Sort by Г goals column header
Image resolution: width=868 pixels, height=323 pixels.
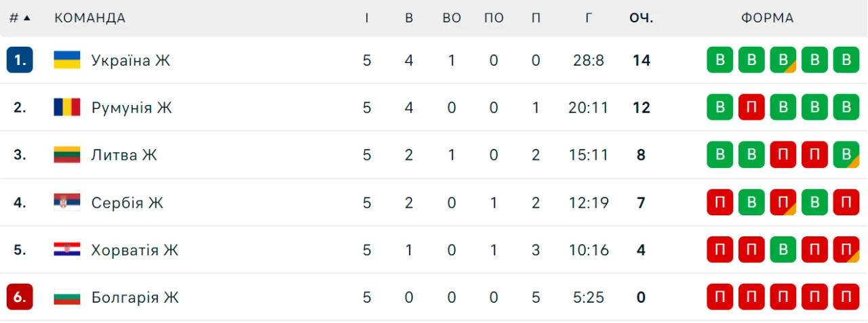pos(589,18)
